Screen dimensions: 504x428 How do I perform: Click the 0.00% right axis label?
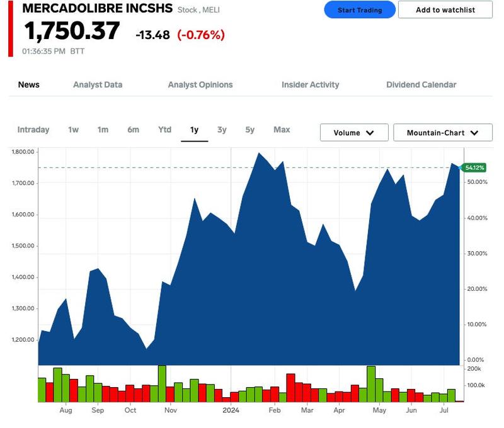coord(476,360)
